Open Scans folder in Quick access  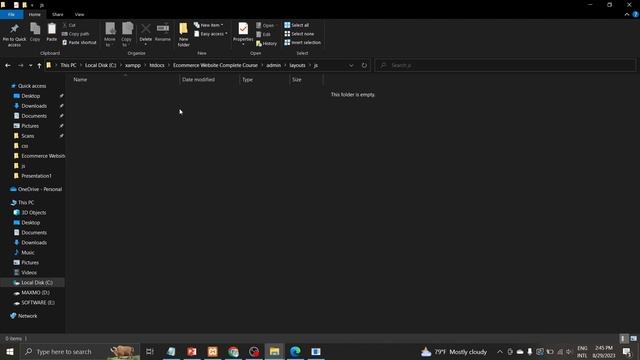point(28,136)
